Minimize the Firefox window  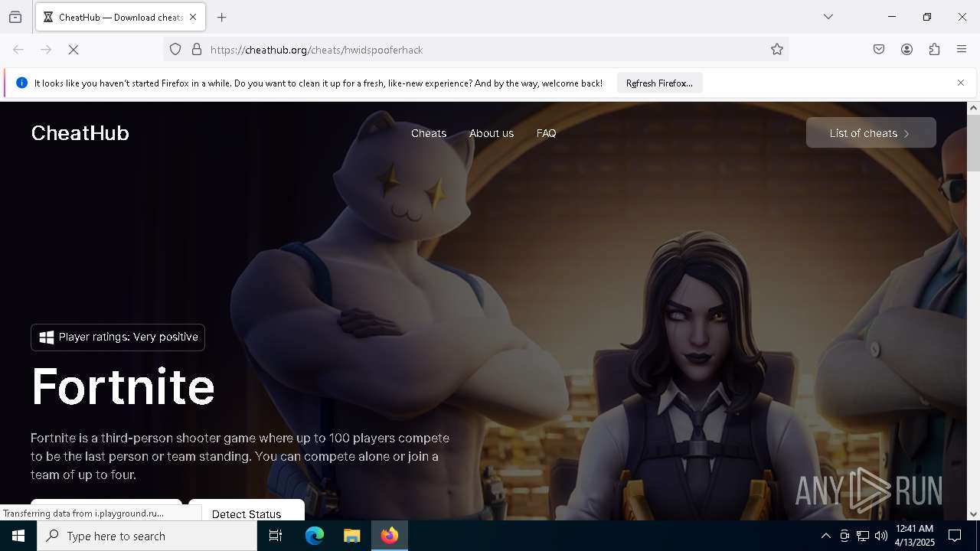[x=892, y=17]
